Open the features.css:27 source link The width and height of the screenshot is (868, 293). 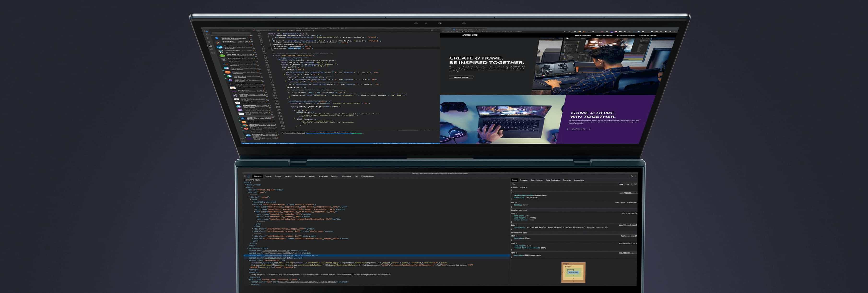[x=629, y=236]
